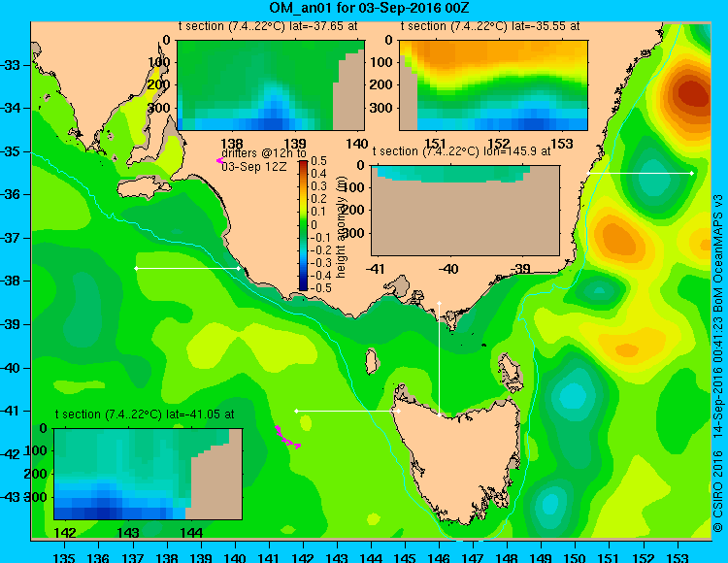Click the title 'OM_an01 for 03-Sep-2016 00Z'
Image resolution: width=728 pixels, height=563 pixels.
[x=370, y=8]
